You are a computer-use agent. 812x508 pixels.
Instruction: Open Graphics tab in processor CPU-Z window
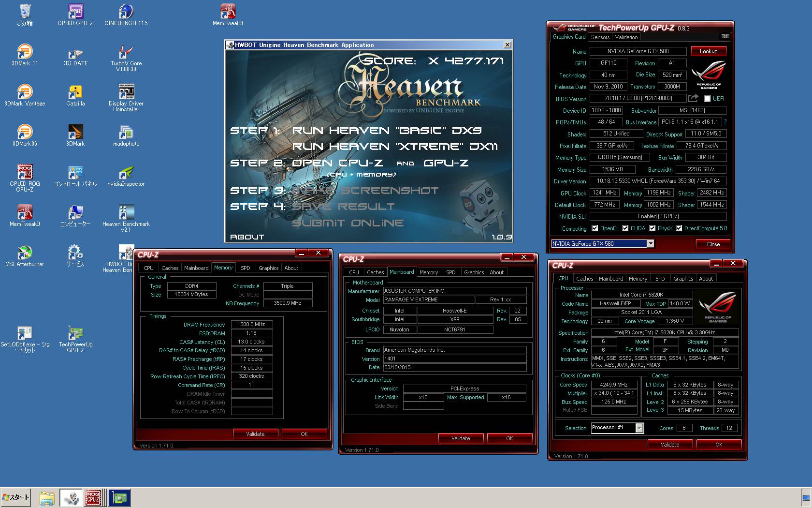(x=683, y=279)
